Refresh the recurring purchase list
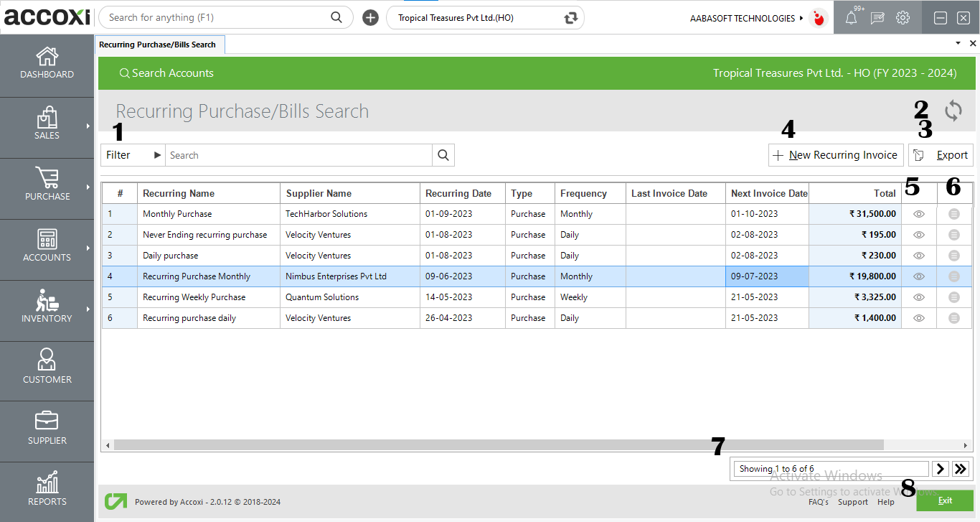 953,111
